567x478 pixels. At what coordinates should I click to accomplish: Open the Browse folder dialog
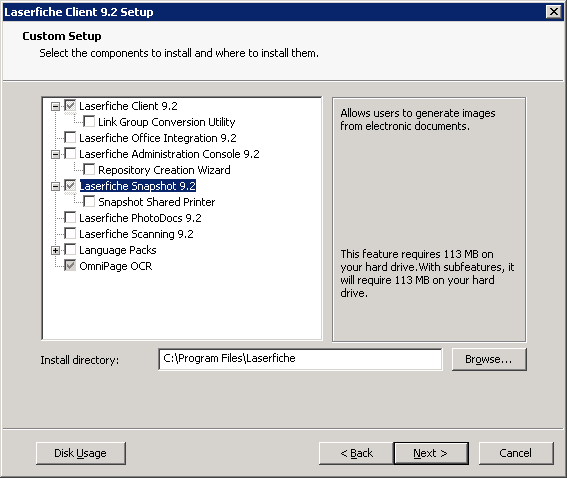pyautogui.click(x=489, y=359)
